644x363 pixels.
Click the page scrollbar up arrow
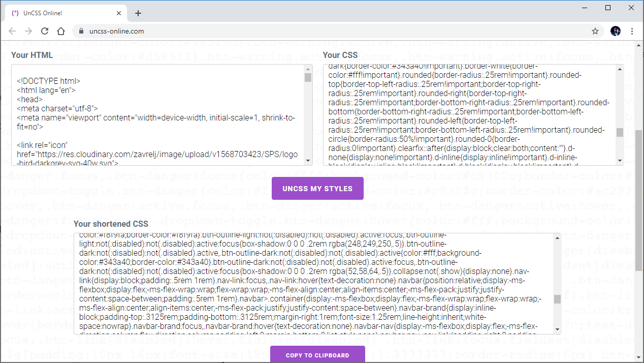tap(638, 46)
